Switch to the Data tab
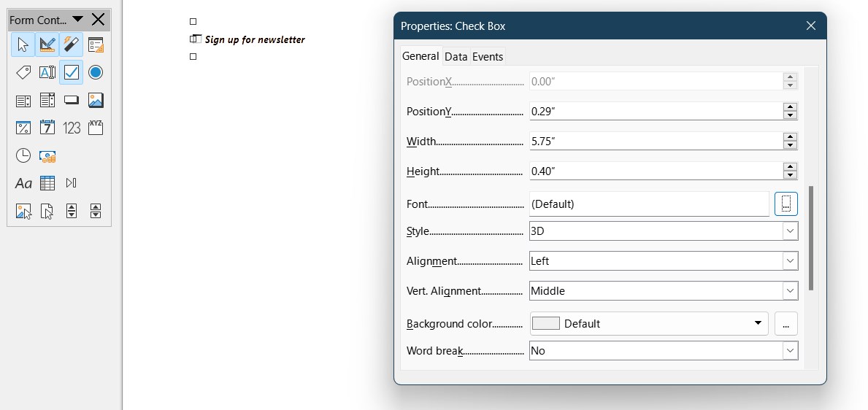Image resolution: width=868 pixels, height=410 pixels. pyautogui.click(x=456, y=56)
